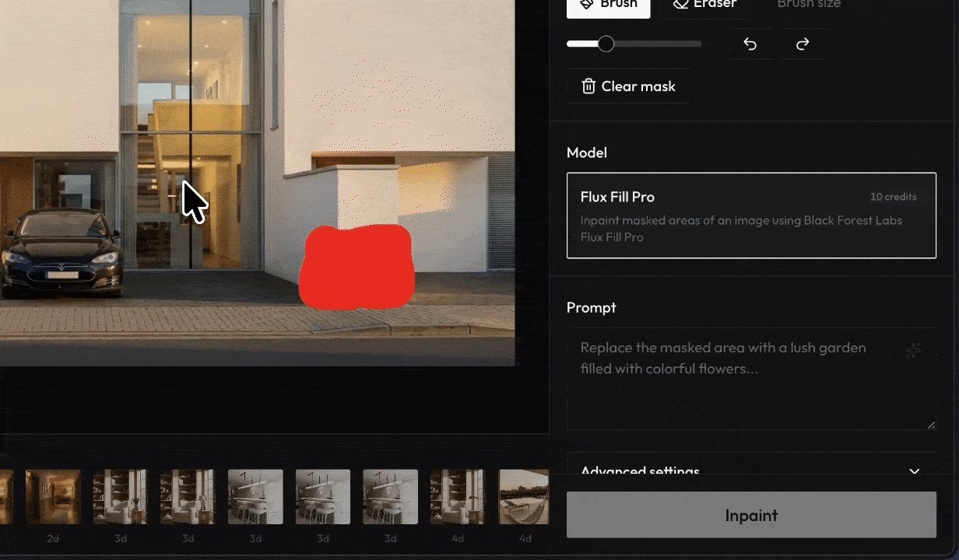Undo the last mask stroke

coord(750,44)
